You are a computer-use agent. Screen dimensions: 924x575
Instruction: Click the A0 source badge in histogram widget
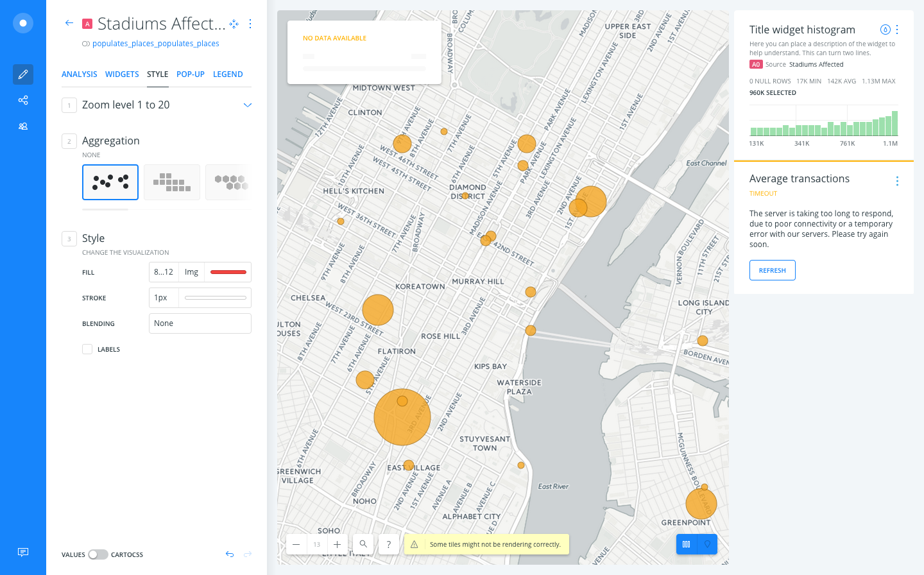tap(756, 64)
